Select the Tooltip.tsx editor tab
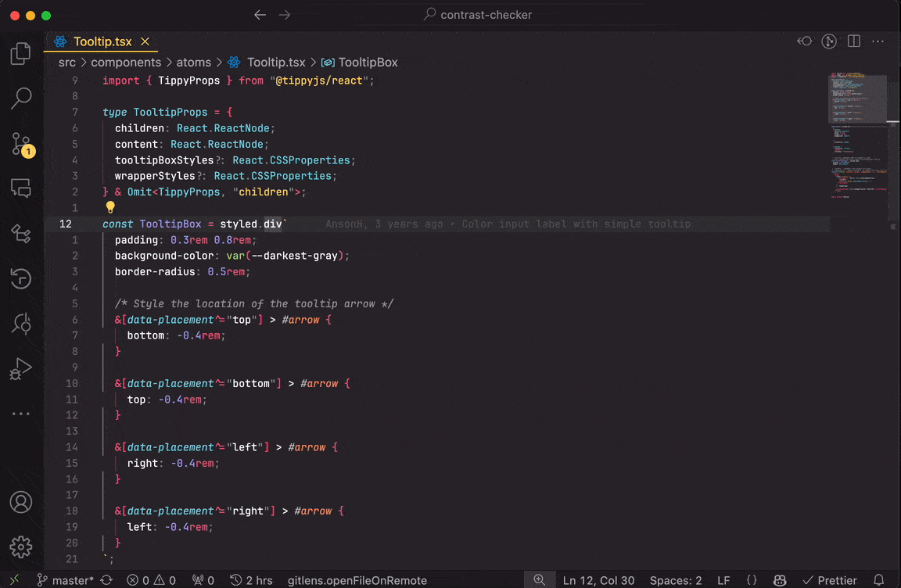The height and width of the screenshot is (588, 901). (x=102, y=41)
